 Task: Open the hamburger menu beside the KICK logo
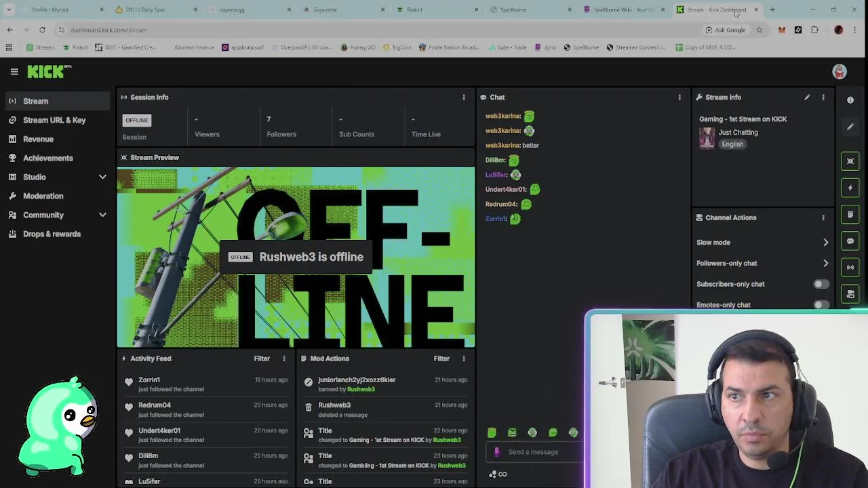pyautogui.click(x=14, y=71)
